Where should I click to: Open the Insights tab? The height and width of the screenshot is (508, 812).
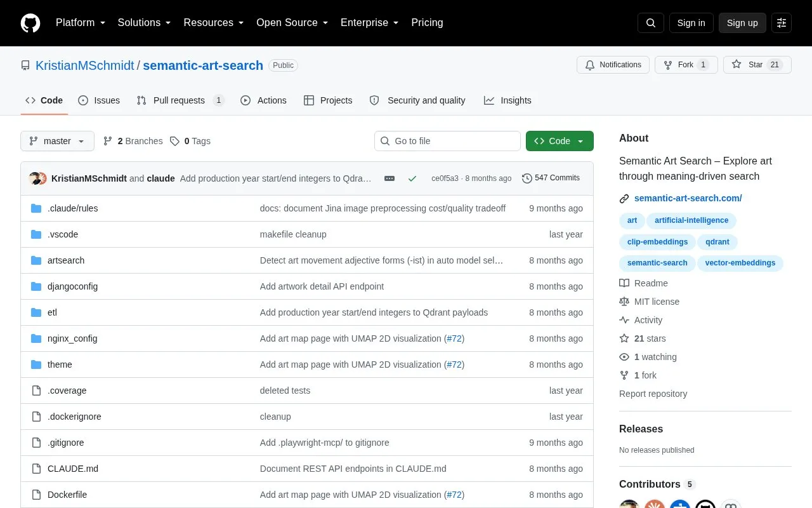point(507,100)
